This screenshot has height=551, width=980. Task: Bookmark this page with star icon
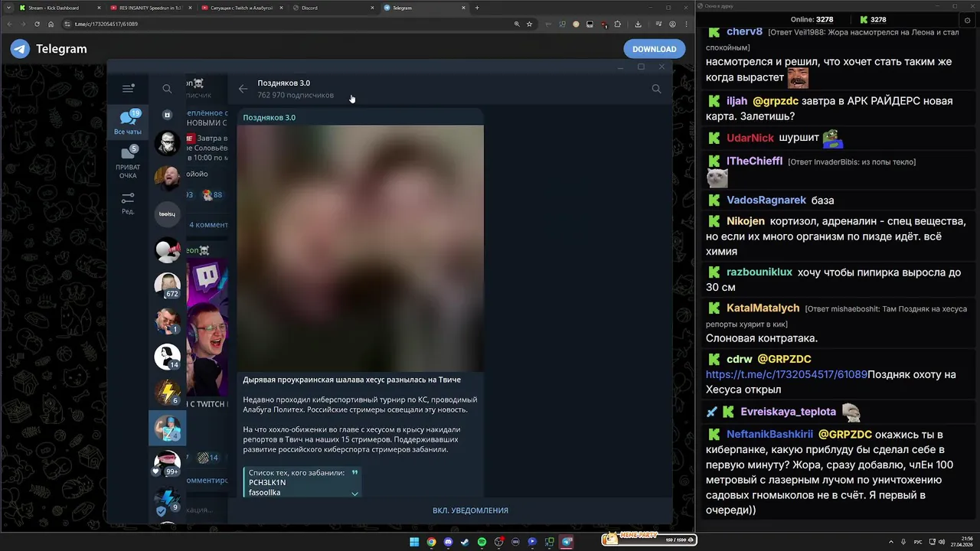[529, 24]
